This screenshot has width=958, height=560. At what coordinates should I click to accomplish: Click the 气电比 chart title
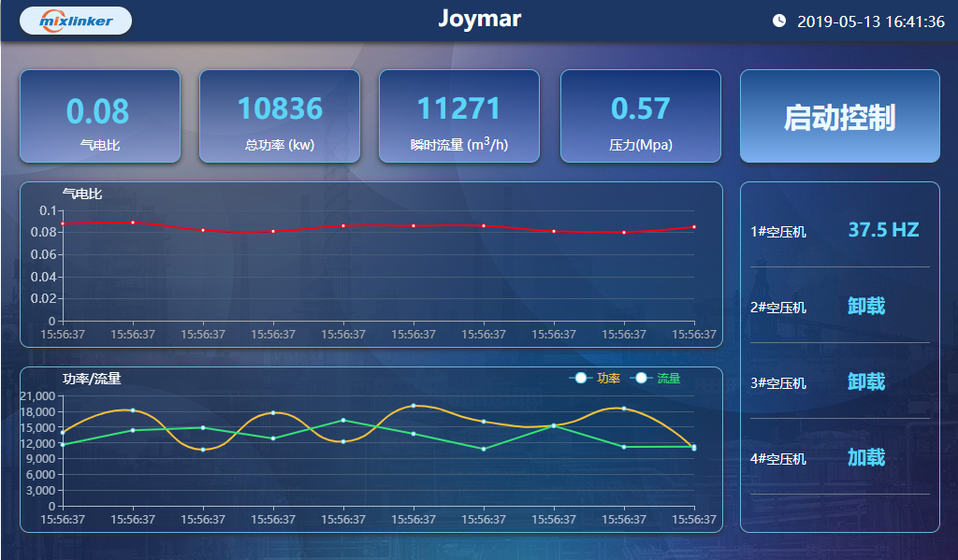point(82,194)
